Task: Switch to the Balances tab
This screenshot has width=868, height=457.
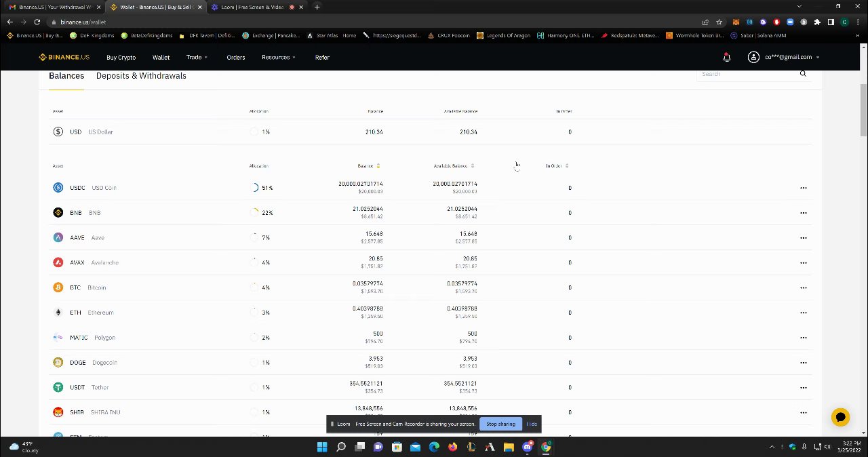Action: click(x=66, y=76)
